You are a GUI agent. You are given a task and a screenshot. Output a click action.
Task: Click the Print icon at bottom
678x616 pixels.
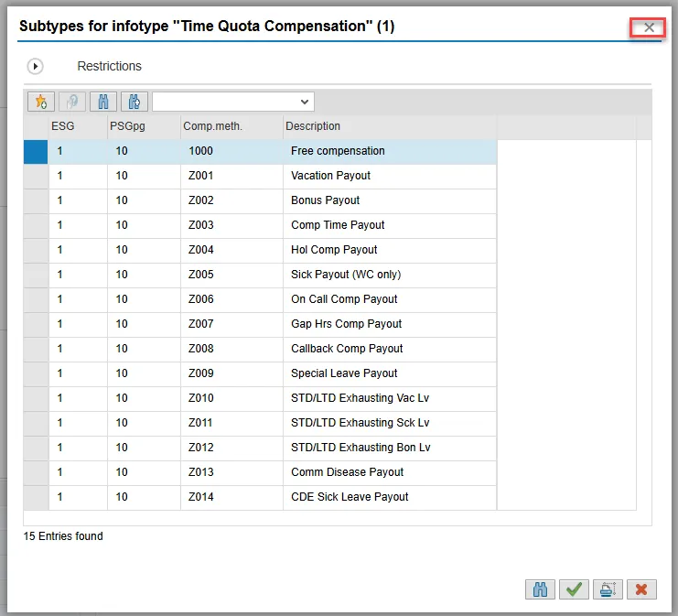[608, 589]
